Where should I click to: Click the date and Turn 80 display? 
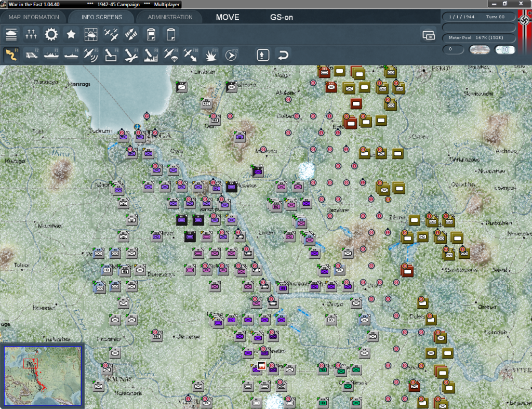[x=478, y=17]
